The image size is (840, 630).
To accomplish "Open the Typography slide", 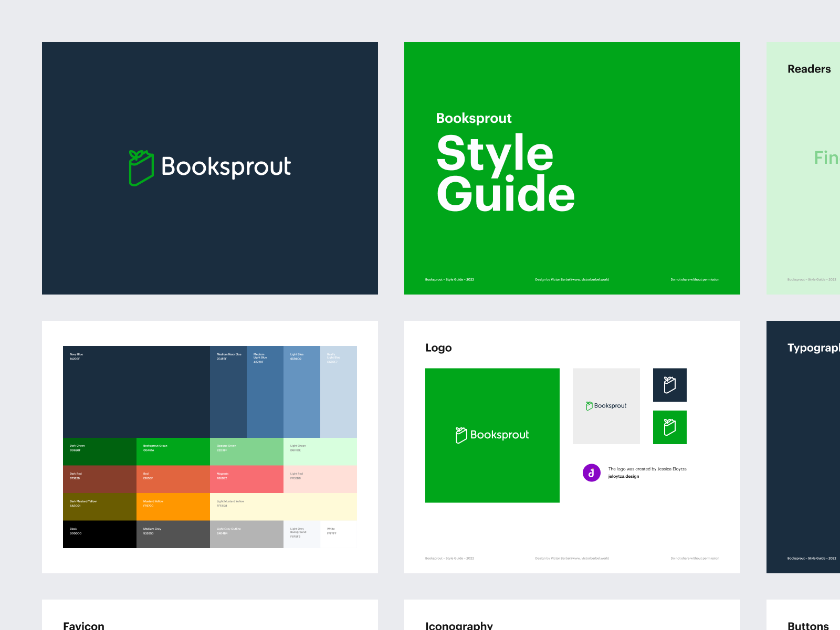I will (x=803, y=446).
